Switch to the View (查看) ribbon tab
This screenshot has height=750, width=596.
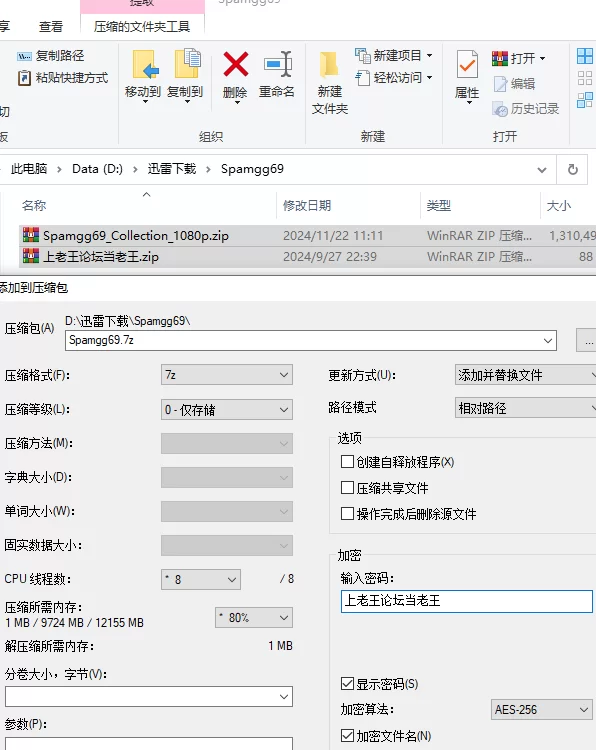click(x=51, y=27)
